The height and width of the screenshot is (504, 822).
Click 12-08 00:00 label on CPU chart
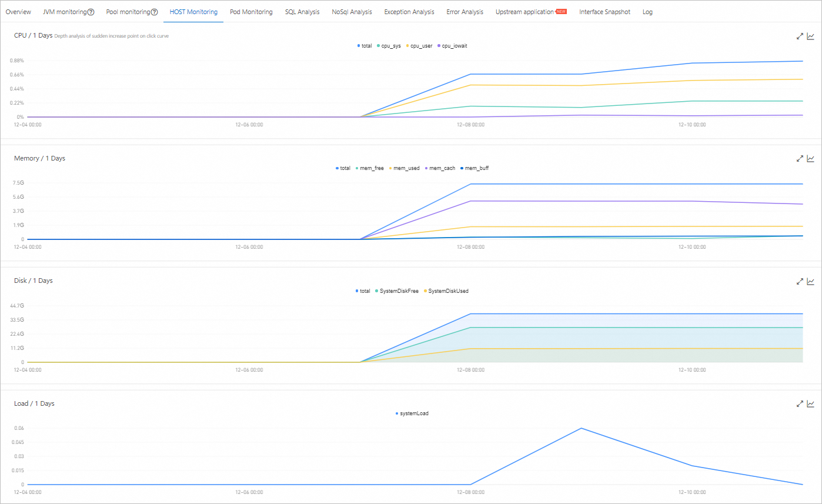point(471,125)
